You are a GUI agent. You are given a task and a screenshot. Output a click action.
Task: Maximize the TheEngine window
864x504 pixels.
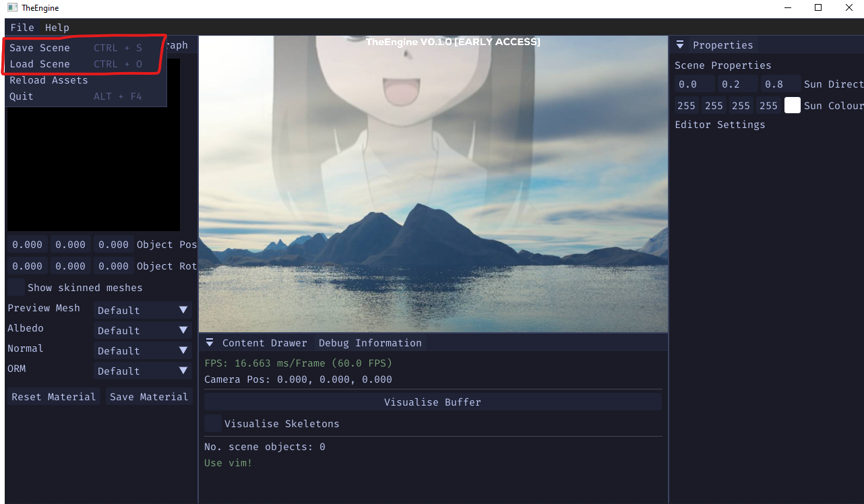pos(818,7)
